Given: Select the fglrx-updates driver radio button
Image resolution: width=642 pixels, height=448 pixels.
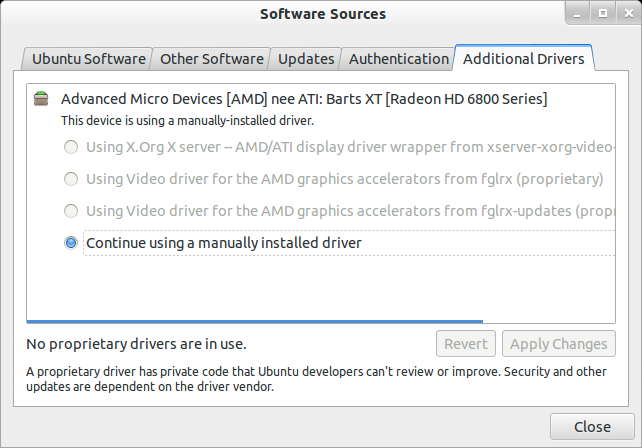Looking at the screenshot, I should 71,212.
